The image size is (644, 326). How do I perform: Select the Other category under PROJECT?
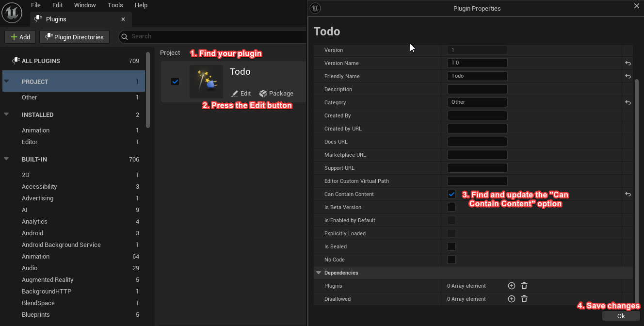pyautogui.click(x=74, y=98)
